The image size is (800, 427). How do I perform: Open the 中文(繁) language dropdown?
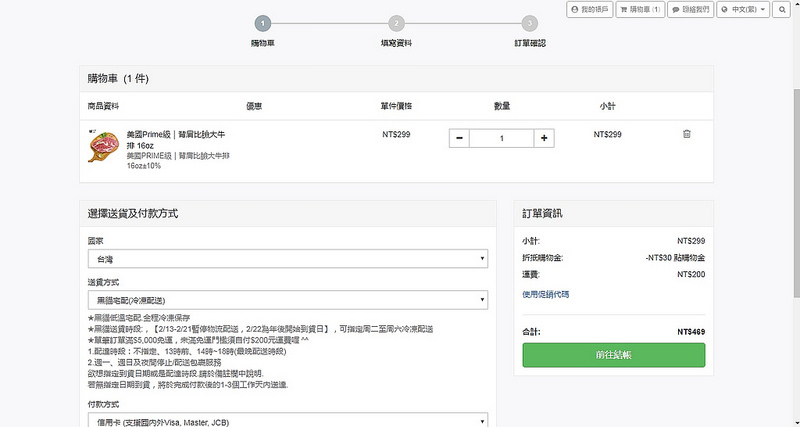click(745, 9)
